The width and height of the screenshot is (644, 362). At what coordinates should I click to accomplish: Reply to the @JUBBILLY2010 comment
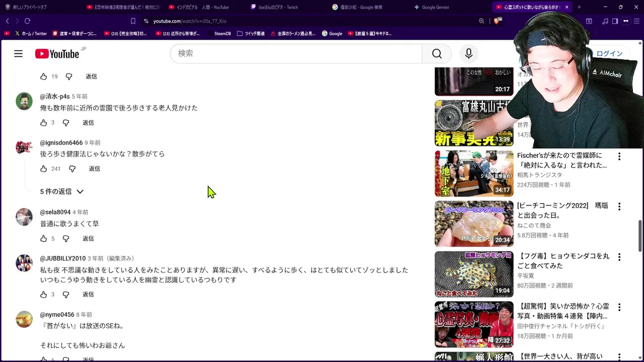88,295
